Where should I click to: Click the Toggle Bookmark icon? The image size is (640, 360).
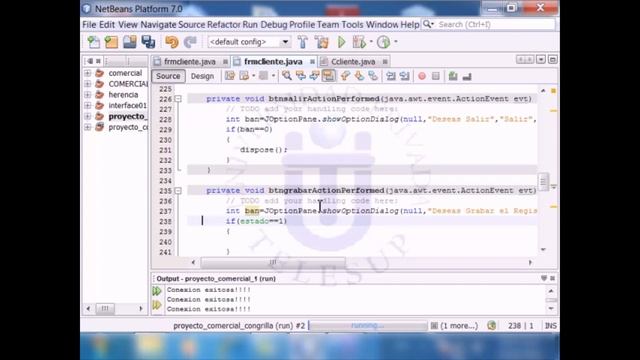pyautogui.click(x=373, y=76)
